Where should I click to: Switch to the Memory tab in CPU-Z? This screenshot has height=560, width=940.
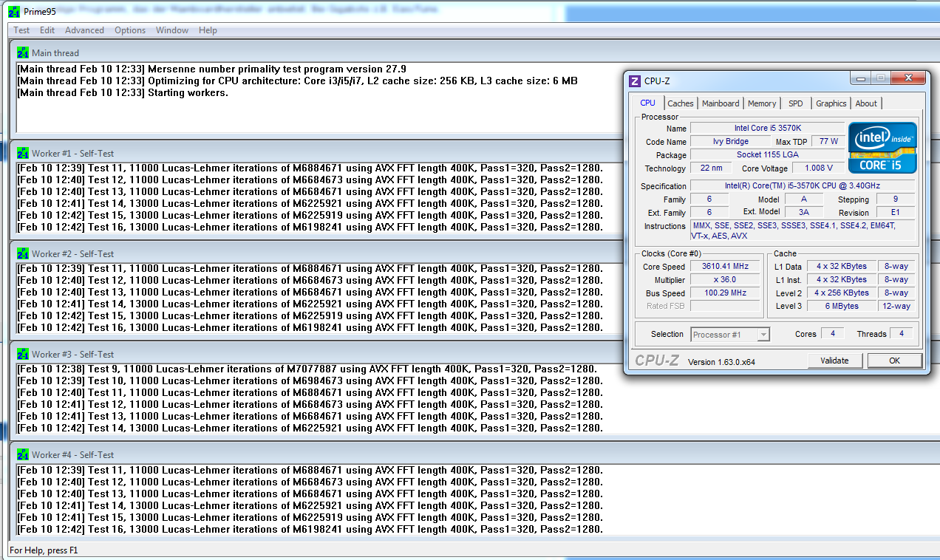click(762, 103)
